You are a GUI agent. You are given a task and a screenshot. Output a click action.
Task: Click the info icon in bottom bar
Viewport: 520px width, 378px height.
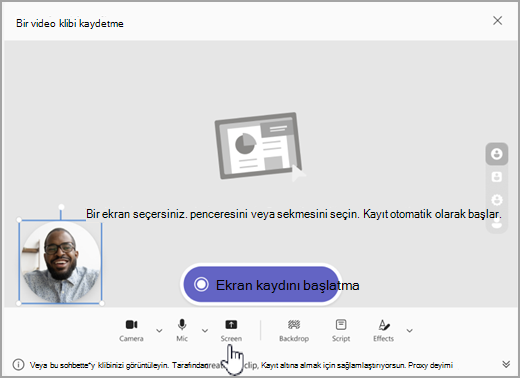pyautogui.click(x=18, y=364)
